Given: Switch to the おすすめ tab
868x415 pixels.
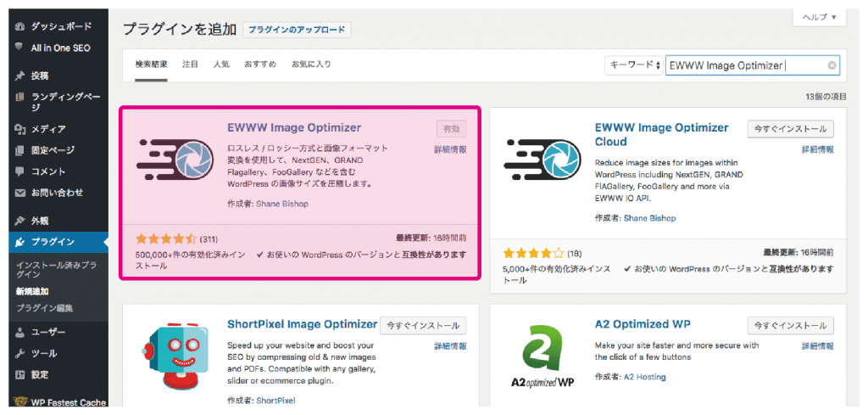Looking at the screenshot, I should 260,64.
